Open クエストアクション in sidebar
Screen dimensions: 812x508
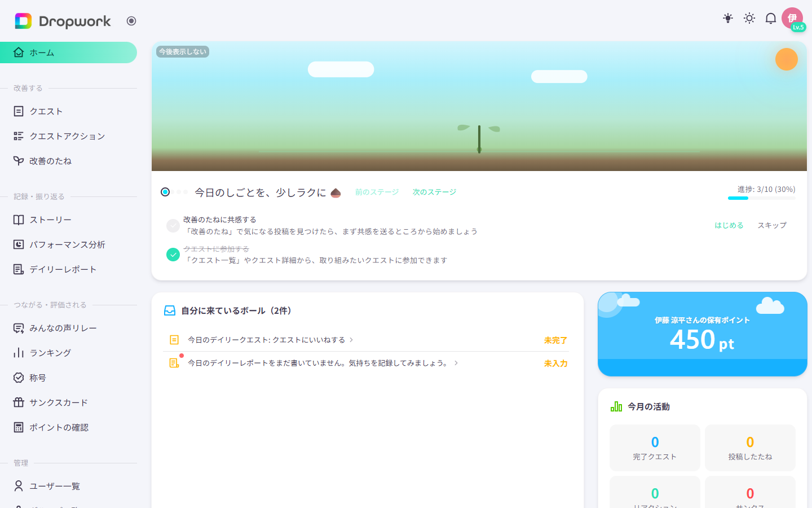point(67,136)
